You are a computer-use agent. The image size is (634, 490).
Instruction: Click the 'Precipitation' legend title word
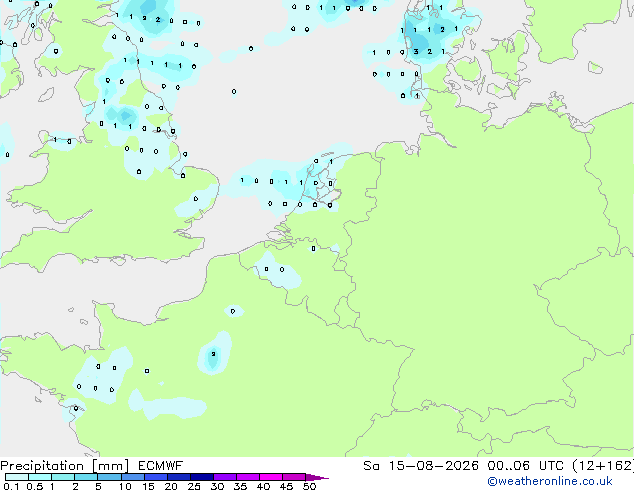click(42, 466)
